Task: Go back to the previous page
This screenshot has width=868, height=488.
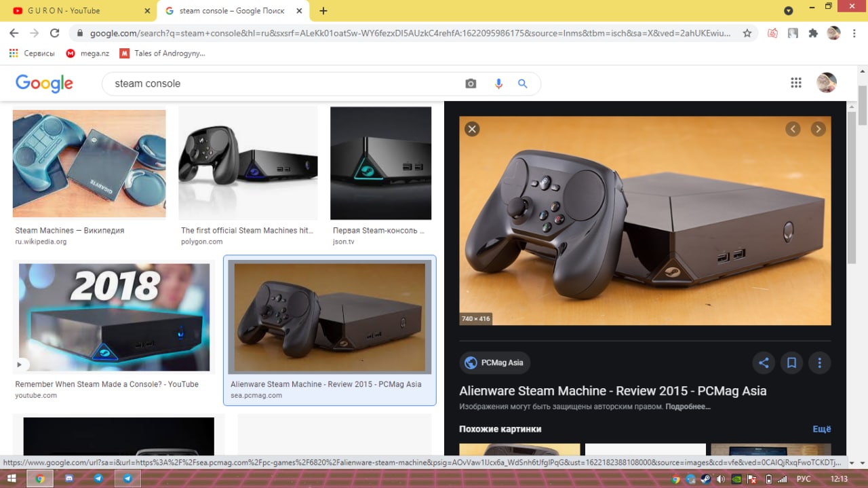Action: 14,33
